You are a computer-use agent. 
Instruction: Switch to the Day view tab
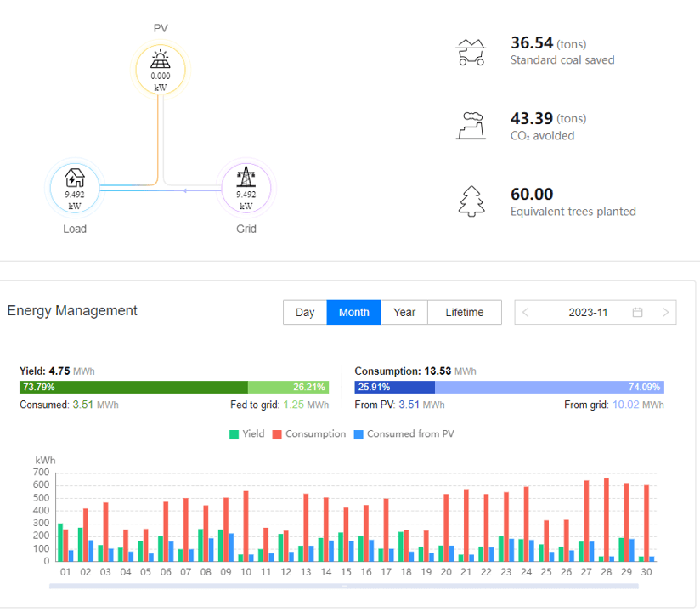coord(305,312)
